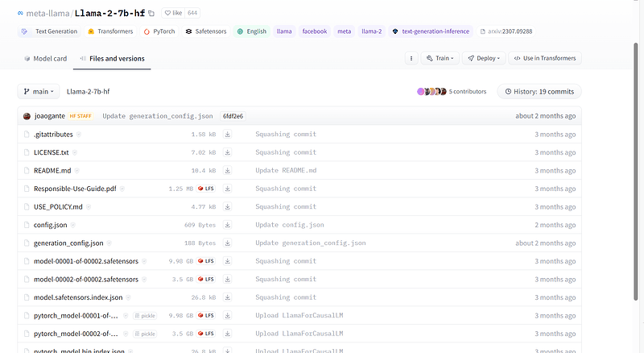Click the llama tag
This screenshot has width=644, height=353.
pyautogui.click(x=284, y=31)
